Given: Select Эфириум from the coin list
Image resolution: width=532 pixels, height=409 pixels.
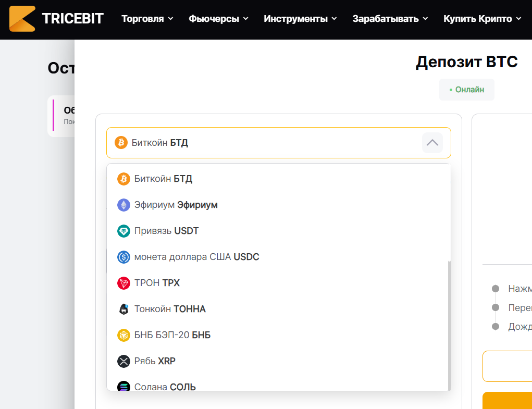Looking at the screenshot, I should pos(278,205).
